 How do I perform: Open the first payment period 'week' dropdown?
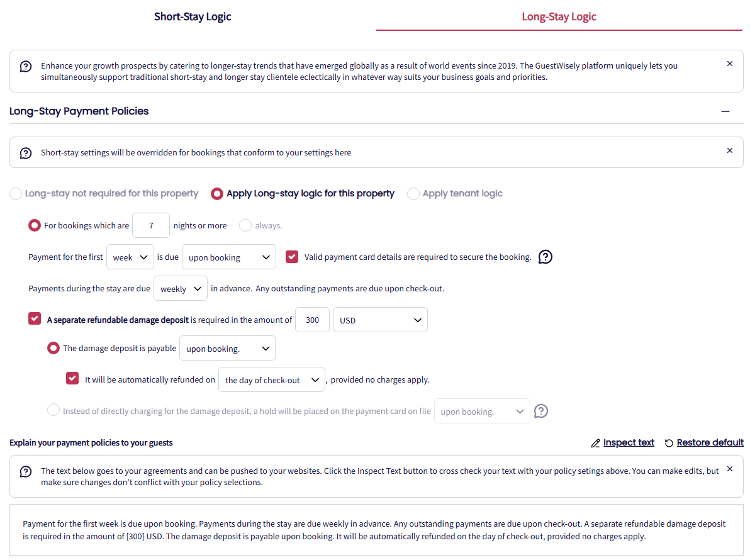coord(130,257)
